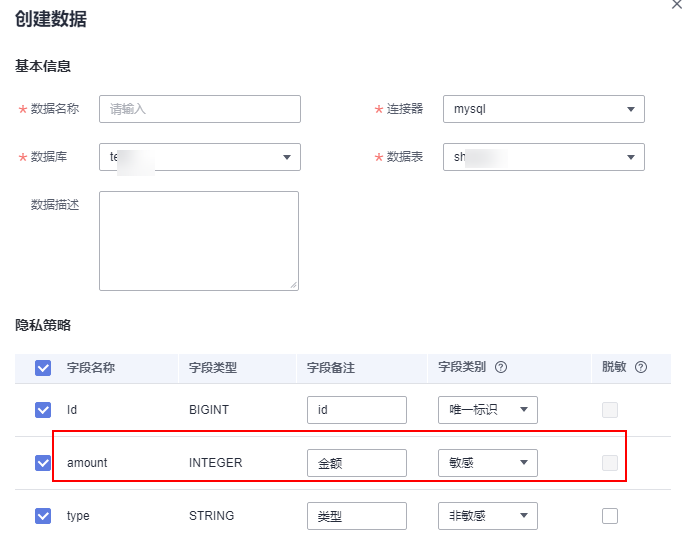Viewport: 682px width, 540px height.
Task: Close the 创建数据 dialog
Action: pyautogui.click(x=677, y=5)
